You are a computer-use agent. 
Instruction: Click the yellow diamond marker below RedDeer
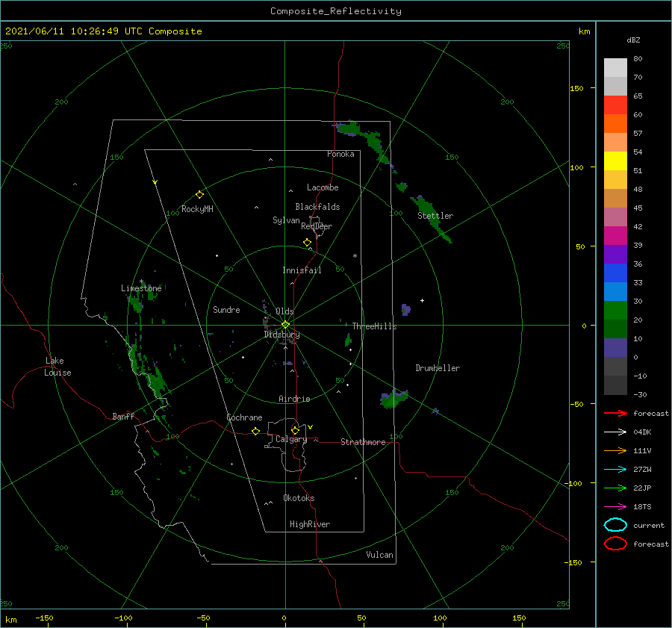[x=308, y=243]
